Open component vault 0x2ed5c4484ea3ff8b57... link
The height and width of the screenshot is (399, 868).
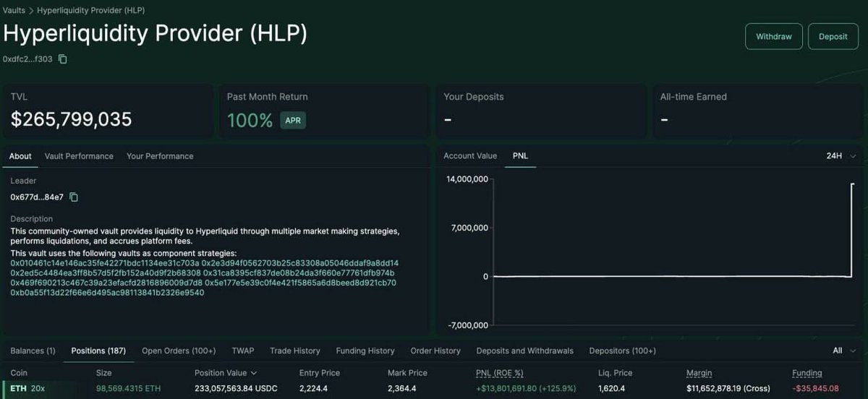pos(106,273)
